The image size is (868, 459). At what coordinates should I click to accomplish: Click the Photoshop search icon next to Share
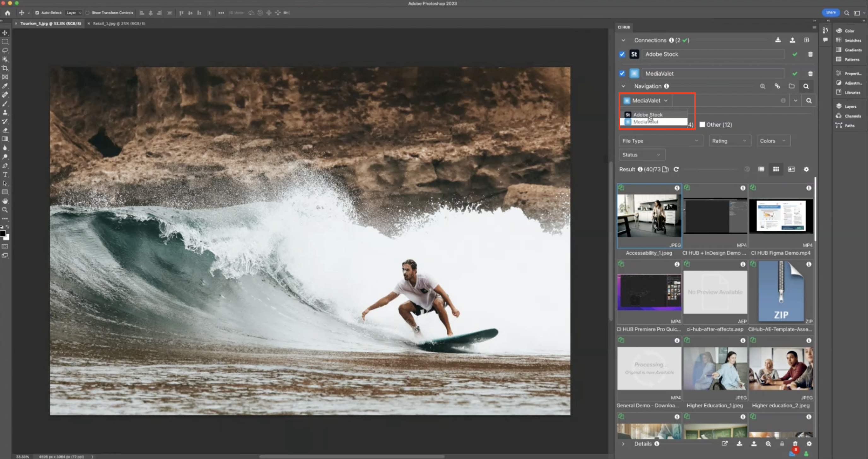coord(847,13)
